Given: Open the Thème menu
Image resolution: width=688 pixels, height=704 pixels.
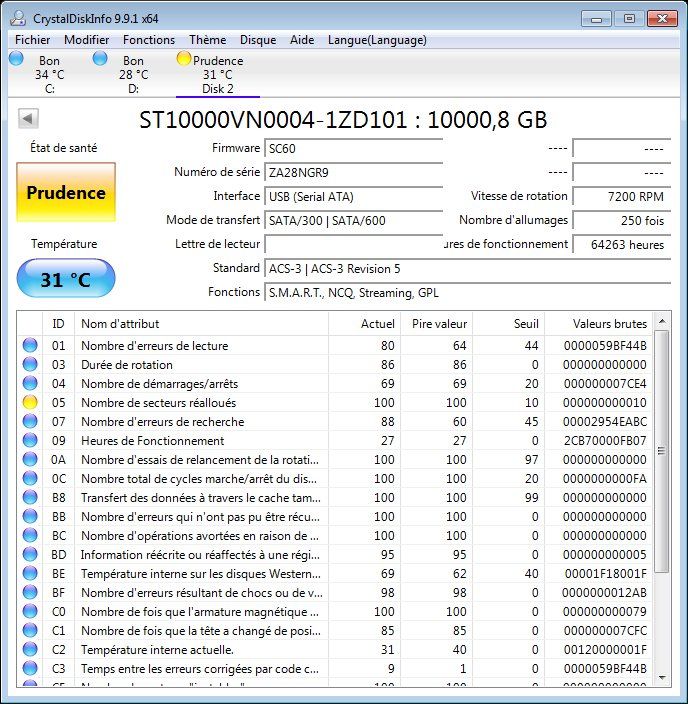Looking at the screenshot, I should [x=207, y=40].
